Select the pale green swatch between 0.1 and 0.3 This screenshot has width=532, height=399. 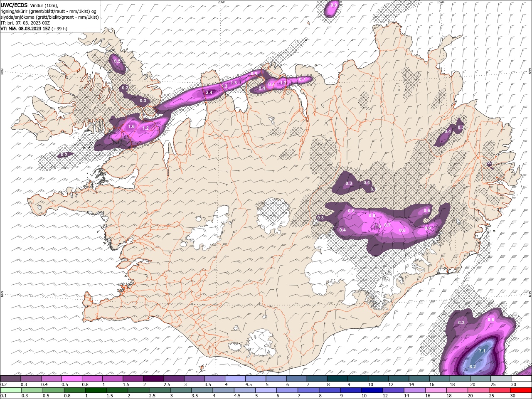(11, 390)
